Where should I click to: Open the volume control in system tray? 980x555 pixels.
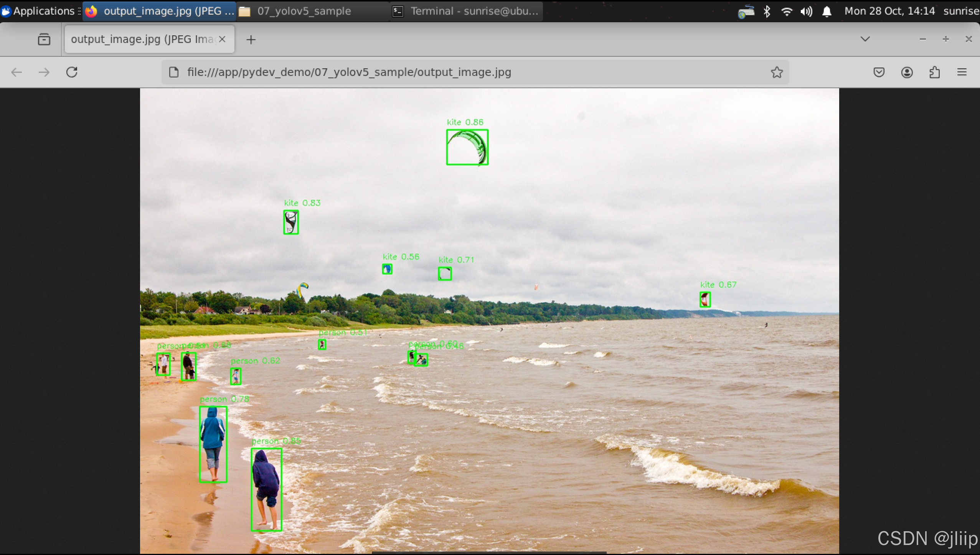tap(806, 12)
